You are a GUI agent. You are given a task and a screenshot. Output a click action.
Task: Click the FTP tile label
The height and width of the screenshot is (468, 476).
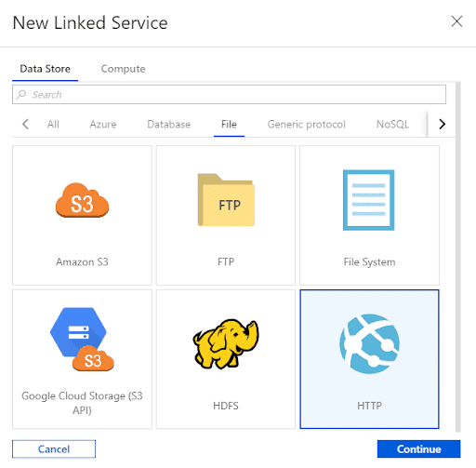[226, 262]
